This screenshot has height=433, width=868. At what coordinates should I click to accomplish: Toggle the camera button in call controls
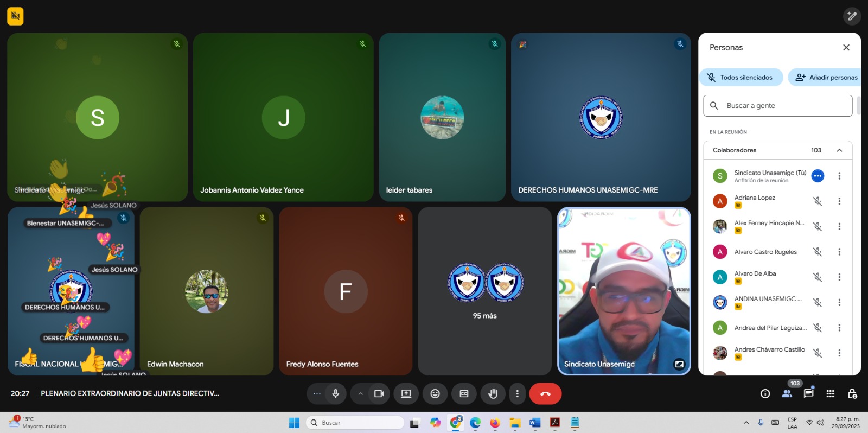pos(379,394)
